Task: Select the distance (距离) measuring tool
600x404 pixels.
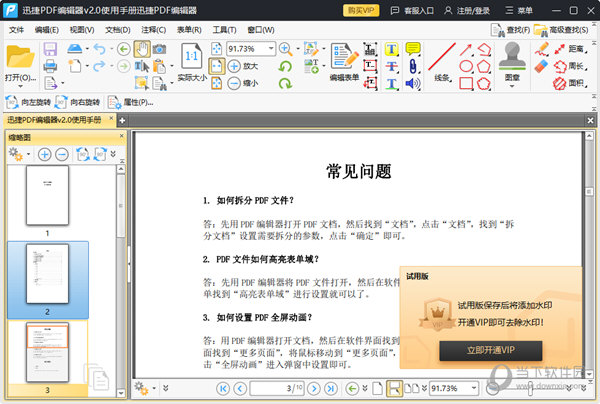Action: coord(570,49)
